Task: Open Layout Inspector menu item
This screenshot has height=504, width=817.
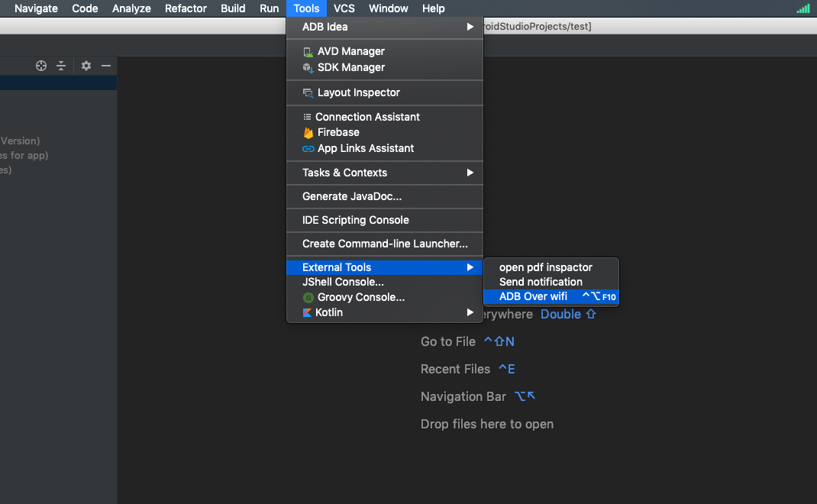Action: (385, 92)
